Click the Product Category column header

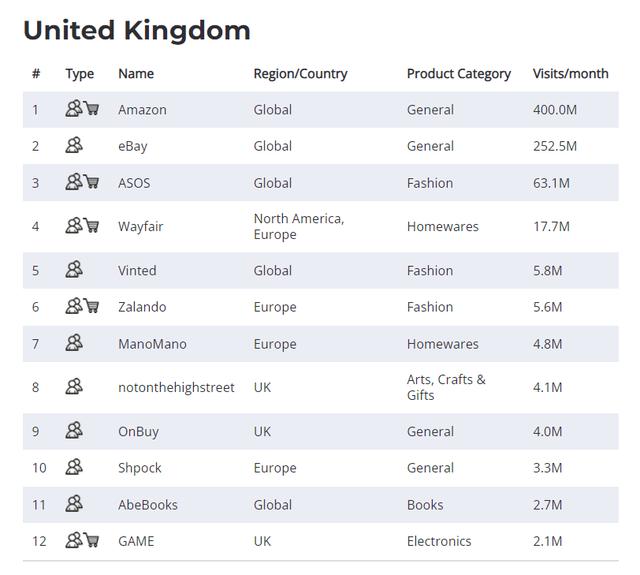point(458,74)
